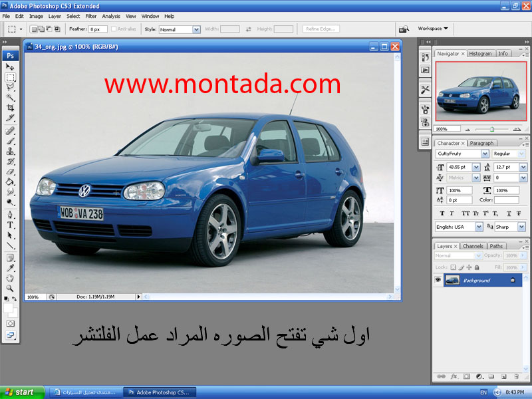Toggle the Anti-alias checkbox

(x=115, y=29)
